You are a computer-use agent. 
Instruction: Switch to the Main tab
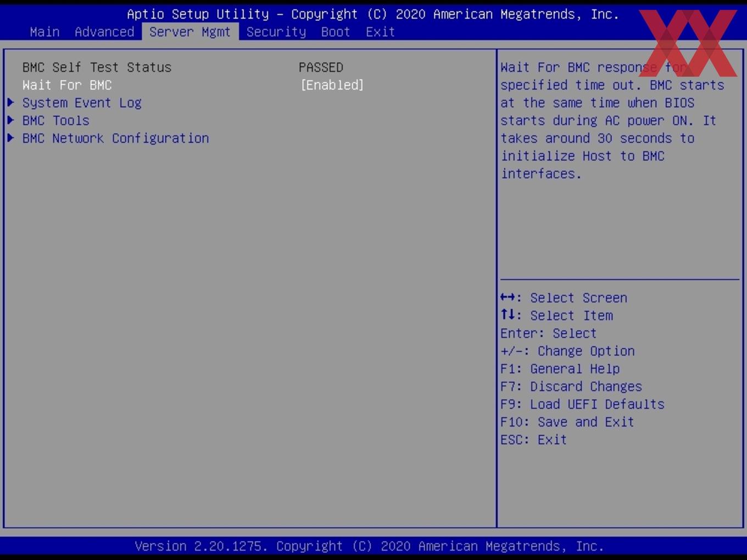44,32
